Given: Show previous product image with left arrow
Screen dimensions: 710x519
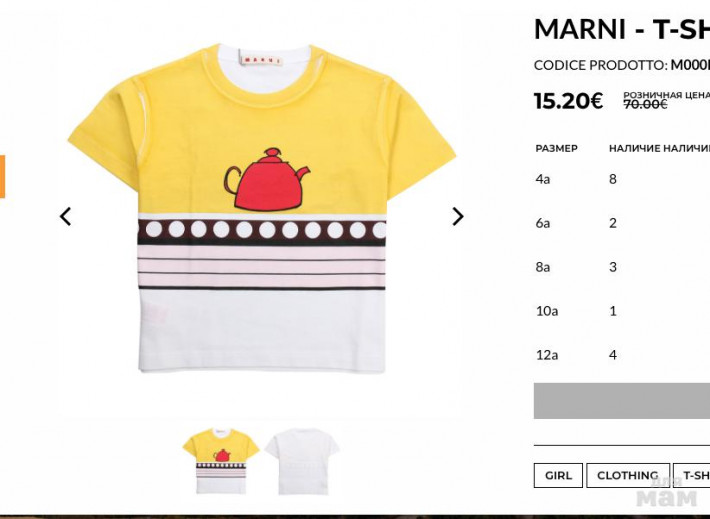Looking at the screenshot, I should coord(66,216).
